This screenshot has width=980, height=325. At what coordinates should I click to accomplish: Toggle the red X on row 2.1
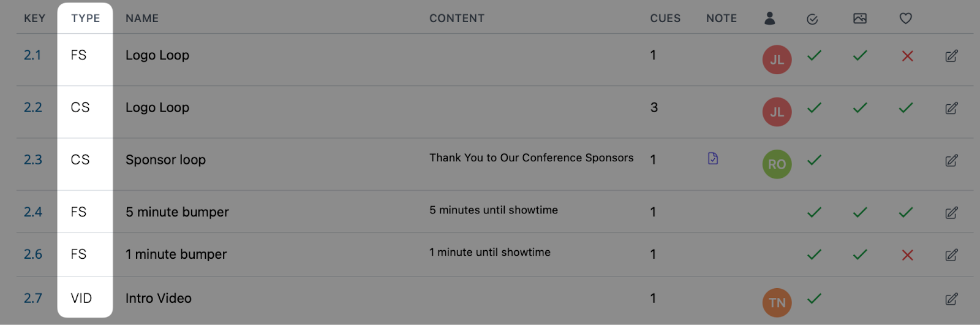click(x=908, y=56)
